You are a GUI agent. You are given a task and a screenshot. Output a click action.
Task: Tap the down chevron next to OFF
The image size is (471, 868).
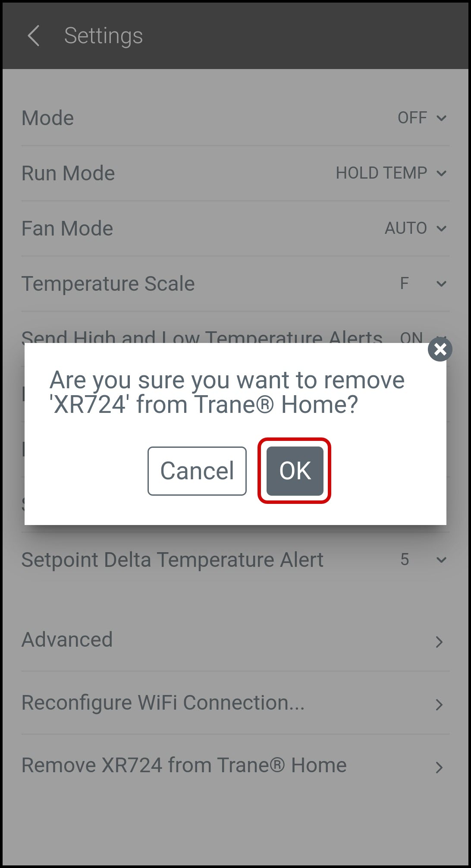(x=441, y=118)
